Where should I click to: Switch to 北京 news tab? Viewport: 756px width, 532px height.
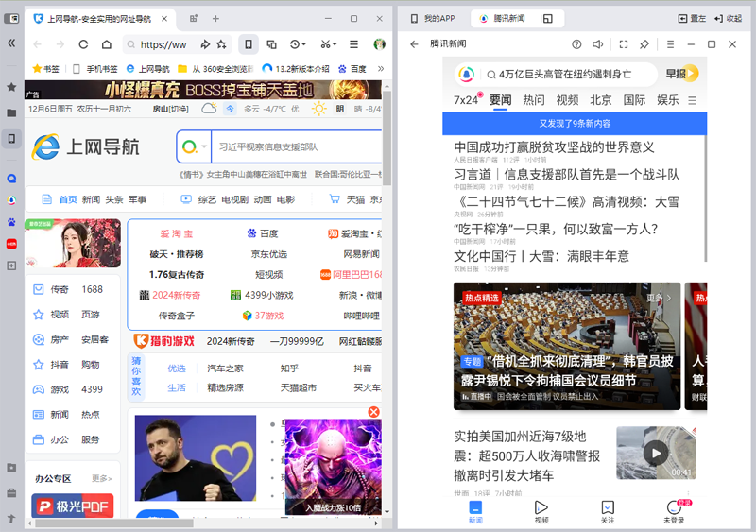point(601,100)
